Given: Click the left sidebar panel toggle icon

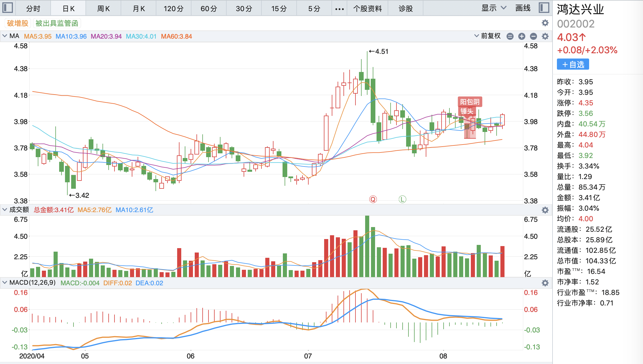Looking at the screenshot, I should [7, 8].
